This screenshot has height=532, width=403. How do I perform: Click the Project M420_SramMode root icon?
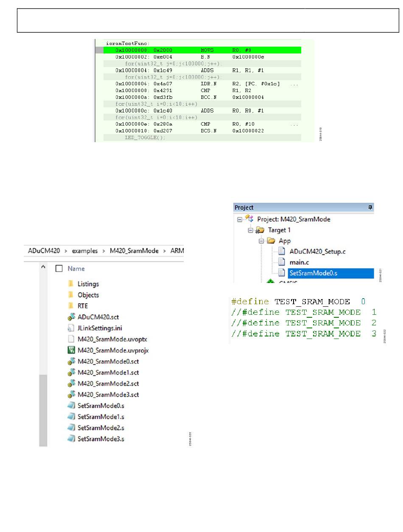[250, 219]
